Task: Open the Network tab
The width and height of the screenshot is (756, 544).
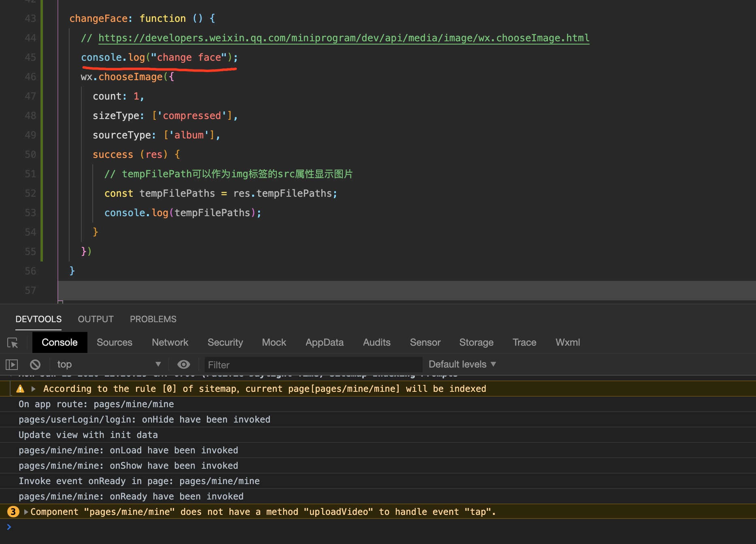Action: pos(170,342)
